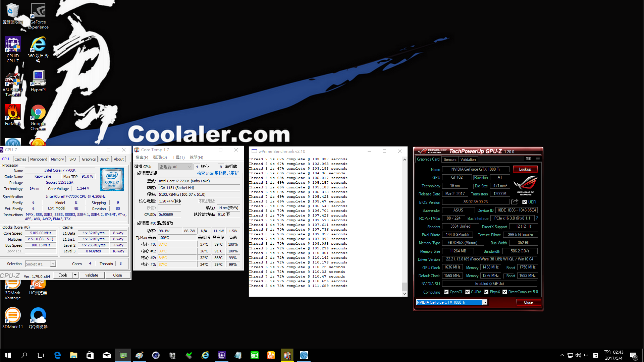644x362 pixels.
Task: Switch to the Caches tab in CPU-Z
Action: [20, 159]
